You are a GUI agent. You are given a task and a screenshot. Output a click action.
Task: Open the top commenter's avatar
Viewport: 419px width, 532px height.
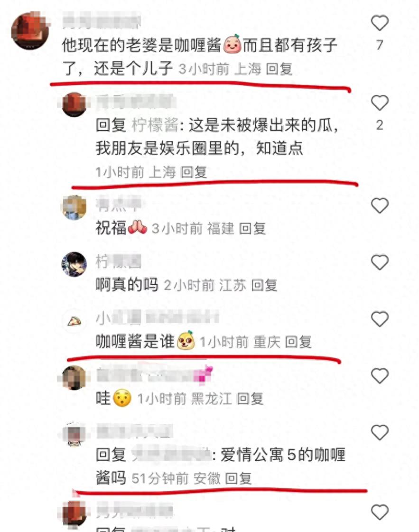(30, 31)
